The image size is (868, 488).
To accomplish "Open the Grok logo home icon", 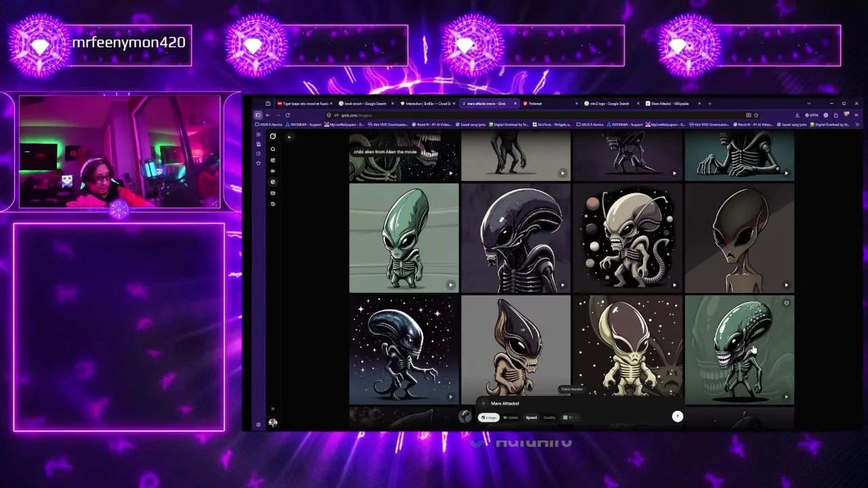I will pos(273,136).
